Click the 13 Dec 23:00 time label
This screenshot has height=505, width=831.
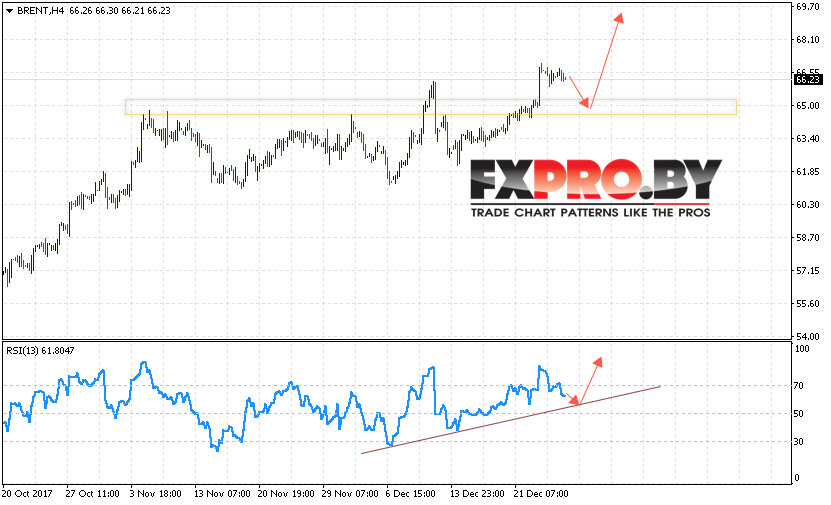(x=477, y=494)
